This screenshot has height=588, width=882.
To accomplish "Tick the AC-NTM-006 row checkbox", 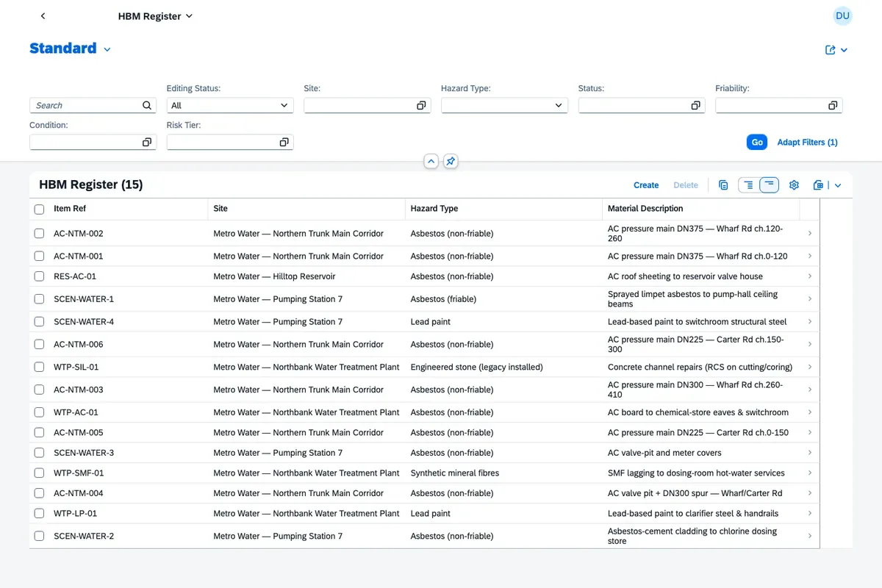I will pyautogui.click(x=40, y=344).
